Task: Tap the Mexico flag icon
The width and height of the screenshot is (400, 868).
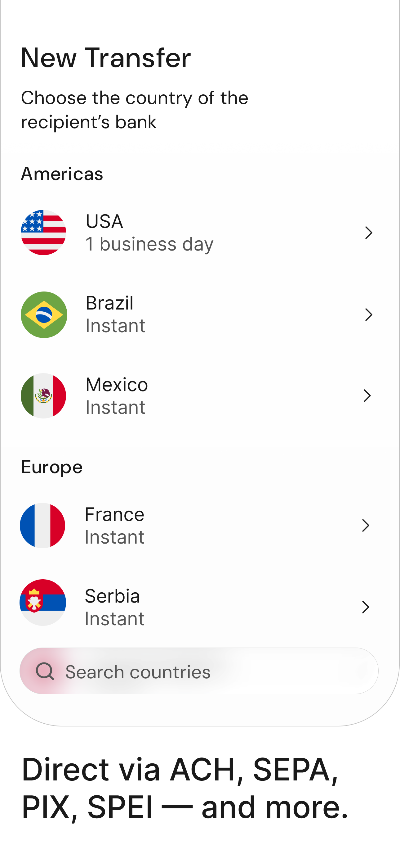Action: click(x=43, y=396)
